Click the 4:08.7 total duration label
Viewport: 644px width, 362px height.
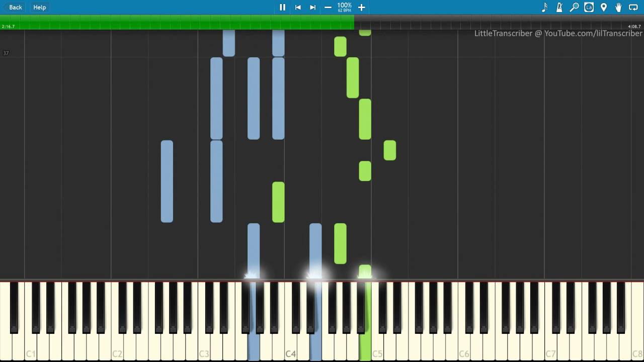click(x=634, y=26)
